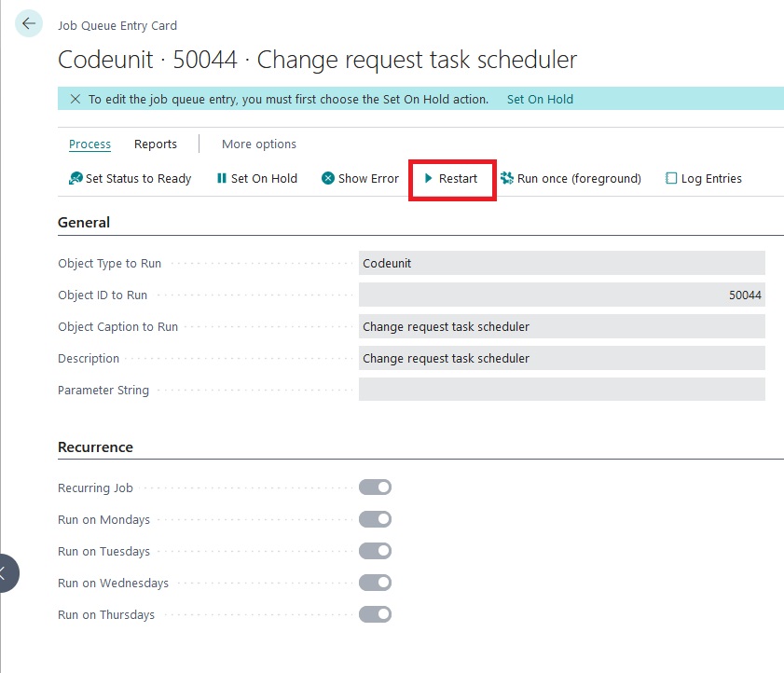784x673 pixels.
Task: Open Log Entries
Action: click(703, 178)
